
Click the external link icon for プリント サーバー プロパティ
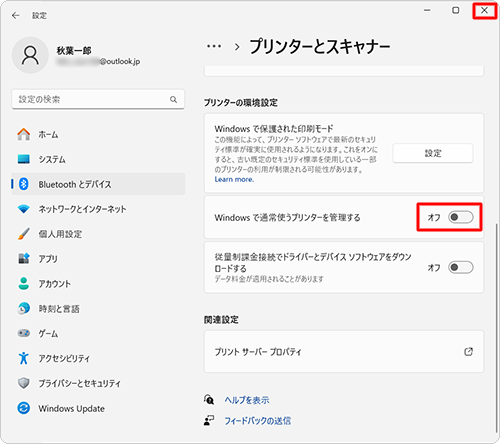(x=469, y=352)
